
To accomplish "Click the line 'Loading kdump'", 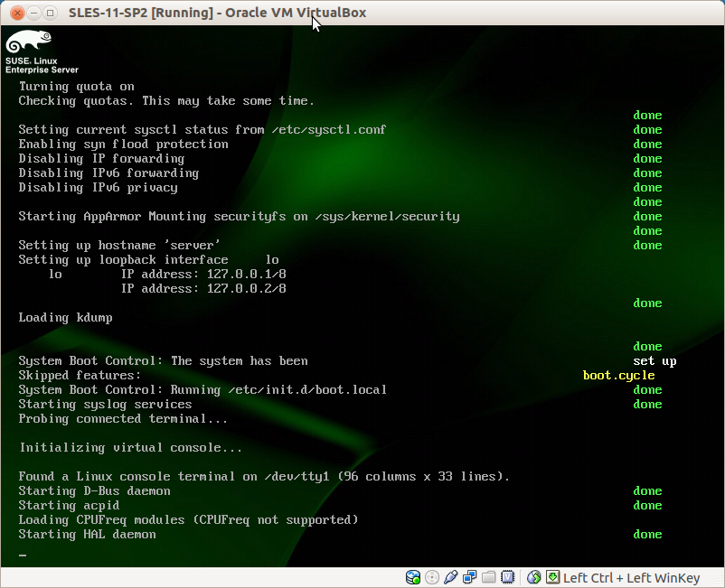I will pos(65,318).
